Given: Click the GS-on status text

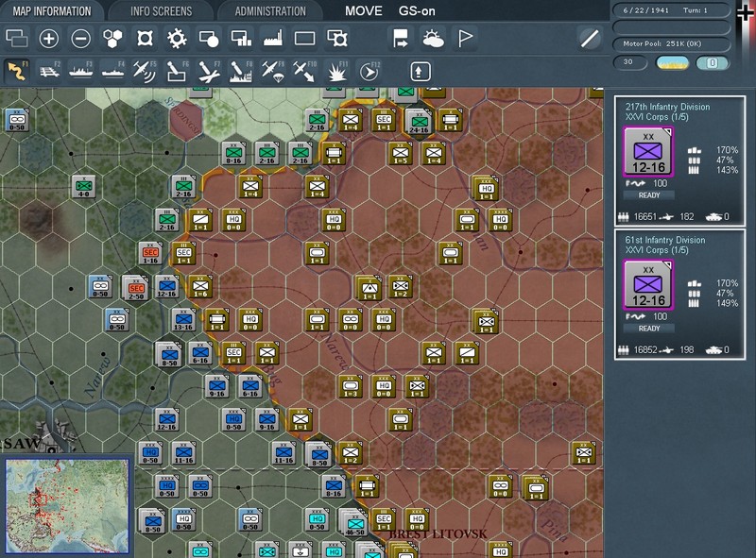Looking at the screenshot, I should coord(417,11).
